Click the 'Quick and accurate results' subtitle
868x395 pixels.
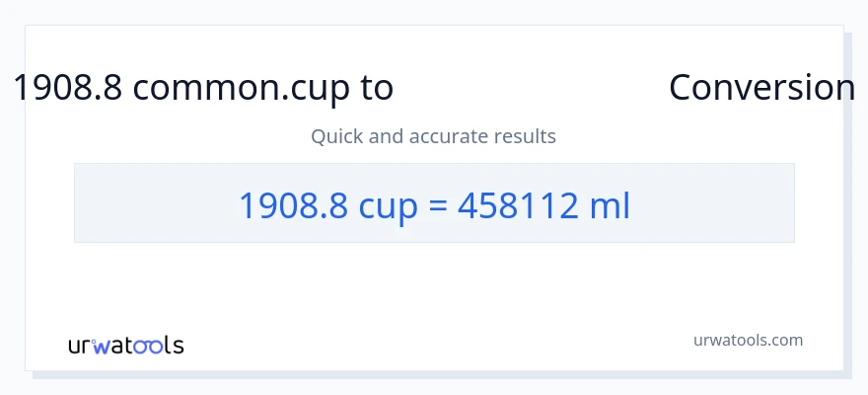(433, 136)
